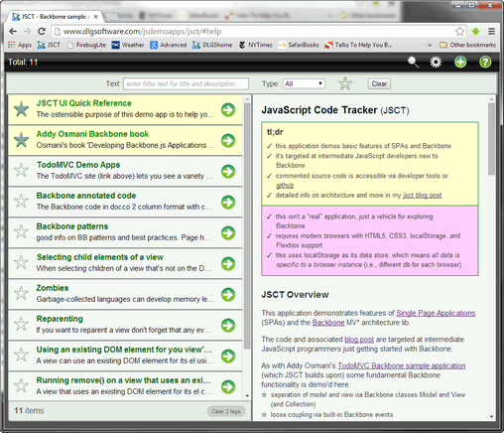Follow blog post link in overview paragraph
Screen dimensions: 504x433
pos(359,340)
